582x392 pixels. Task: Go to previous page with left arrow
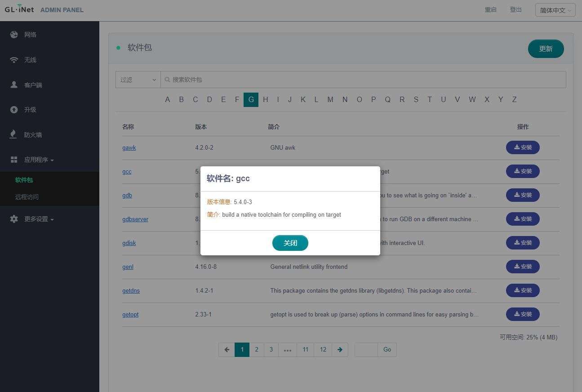tap(227, 350)
